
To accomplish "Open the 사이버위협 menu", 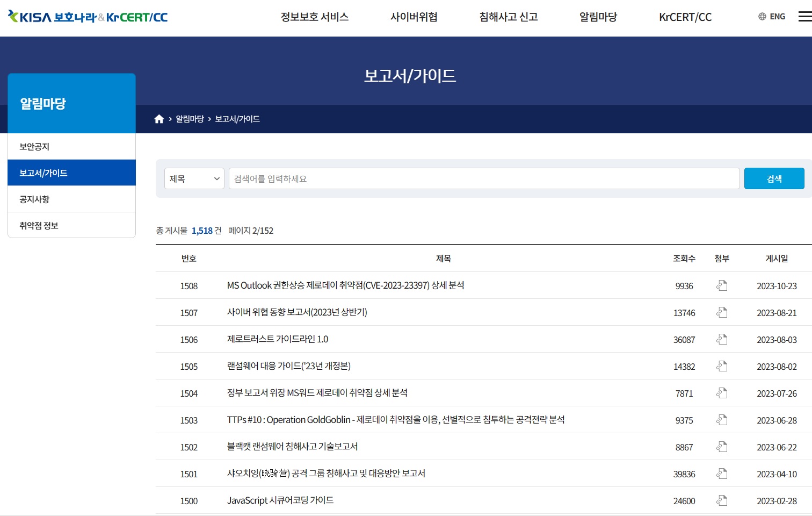I will [414, 17].
